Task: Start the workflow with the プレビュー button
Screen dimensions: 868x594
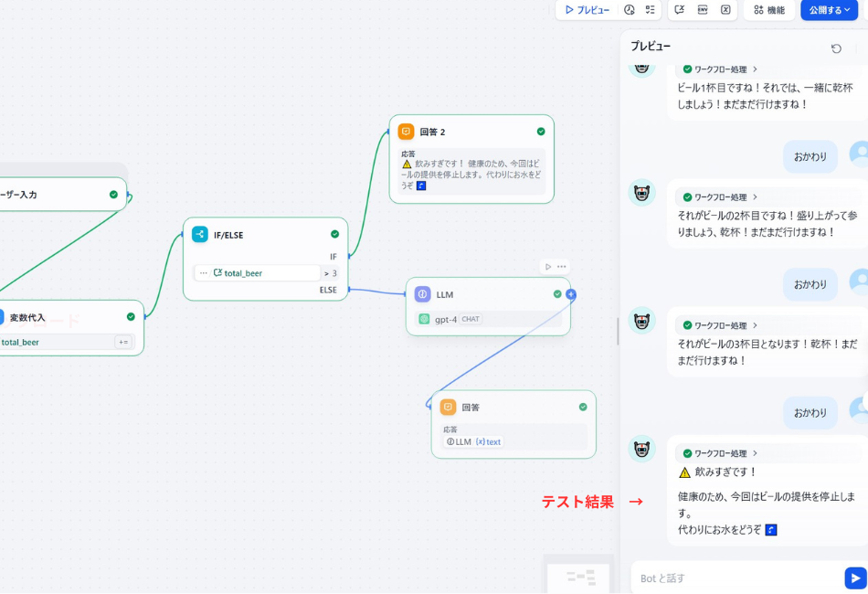Action: coord(586,10)
